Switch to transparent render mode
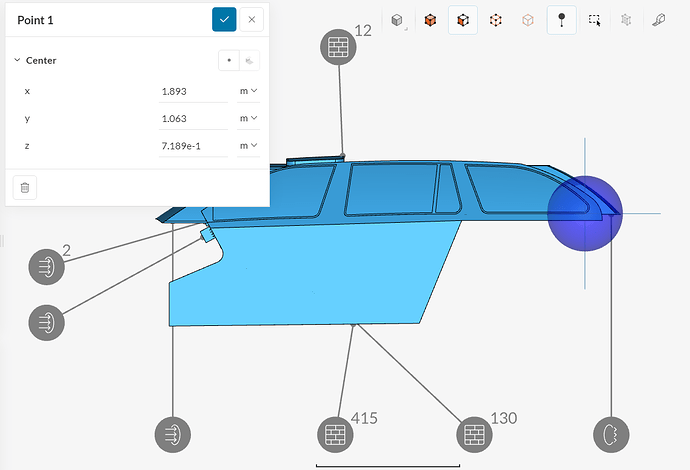Viewport: 690px width, 470px height. (x=528, y=20)
